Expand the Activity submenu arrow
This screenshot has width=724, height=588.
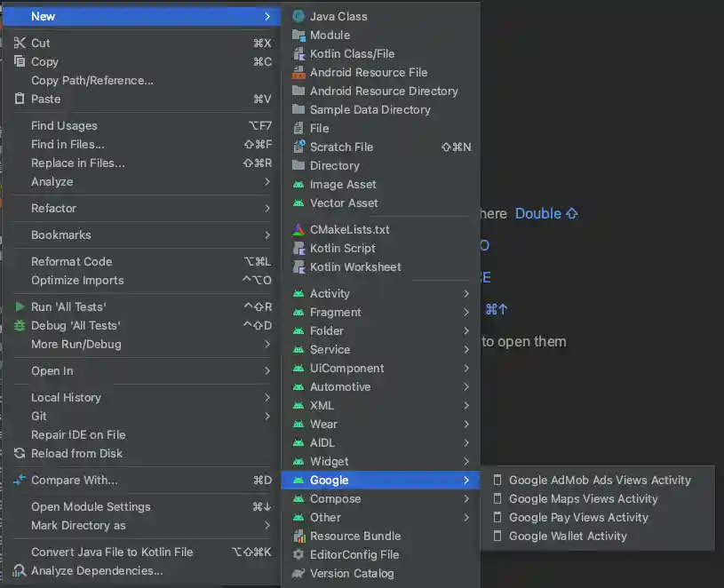[x=465, y=293]
